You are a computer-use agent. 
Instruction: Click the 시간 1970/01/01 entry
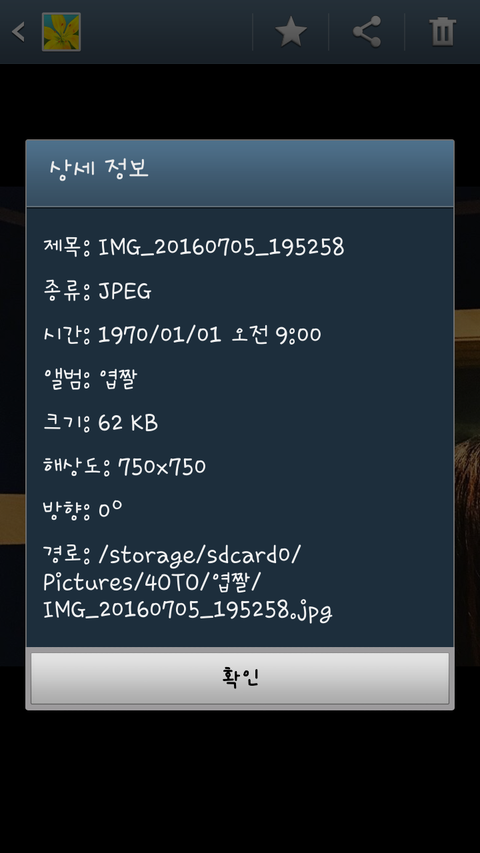(x=182, y=335)
